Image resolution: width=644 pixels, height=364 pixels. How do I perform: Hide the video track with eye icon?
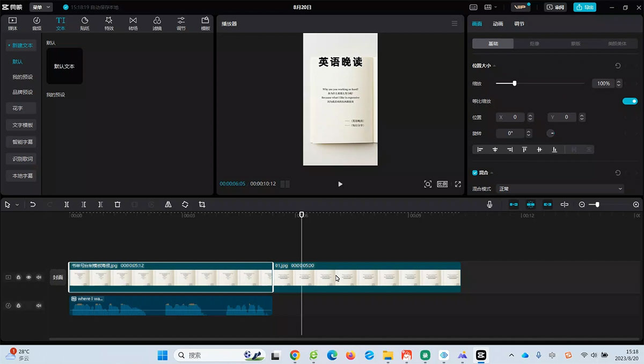(28, 278)
